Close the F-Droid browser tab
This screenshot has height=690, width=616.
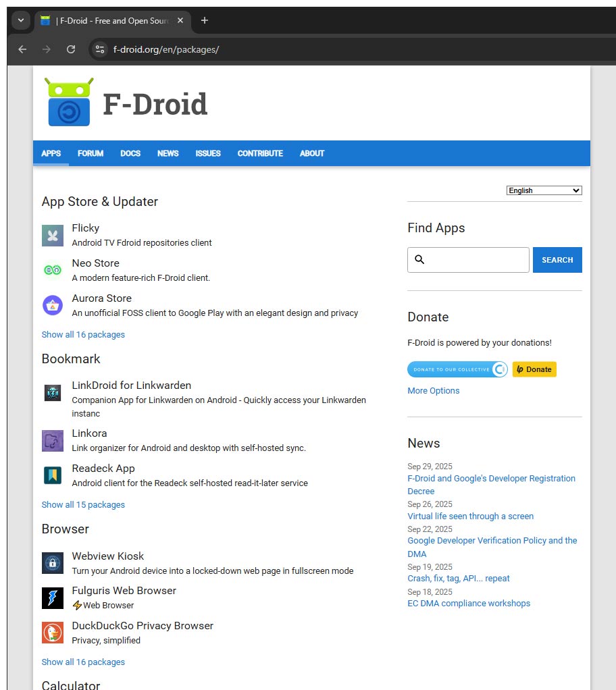pos(180,20)
